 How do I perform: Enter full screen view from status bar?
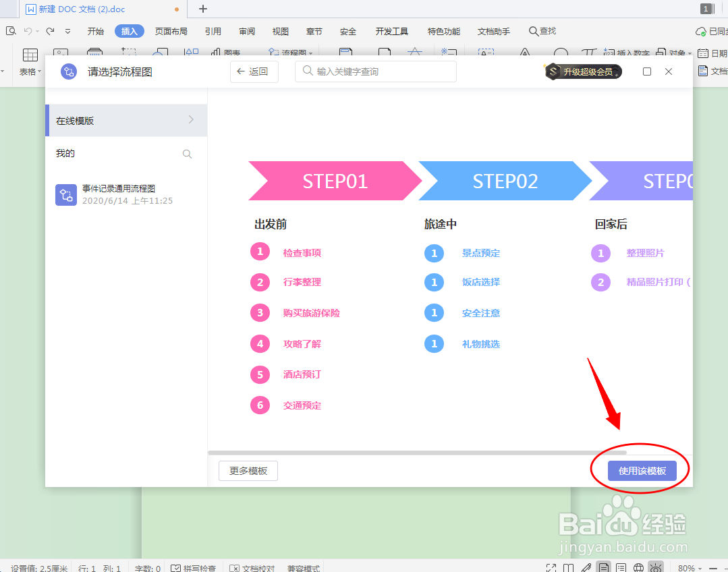coord(551,568)
